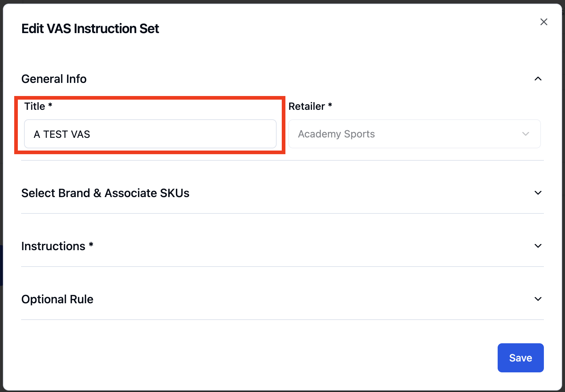Click the required asterisk beside Title

(x=50, y=105)
